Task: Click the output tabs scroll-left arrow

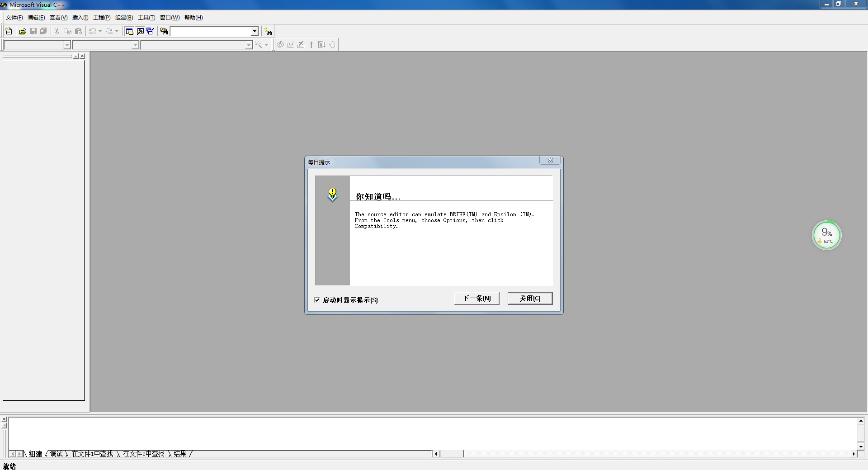Action: [x=13, y=454]
